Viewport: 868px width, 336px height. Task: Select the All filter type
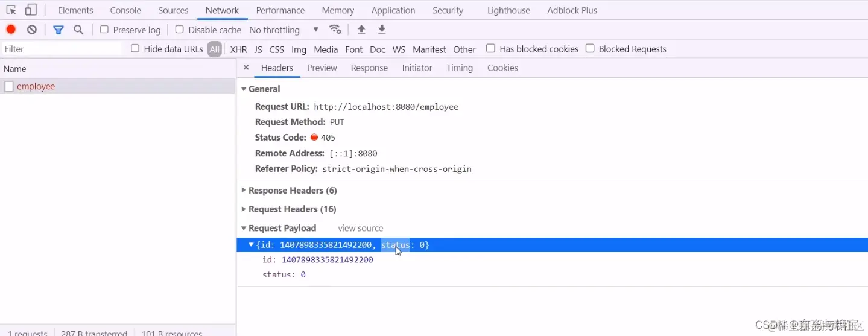pos(215,49)
